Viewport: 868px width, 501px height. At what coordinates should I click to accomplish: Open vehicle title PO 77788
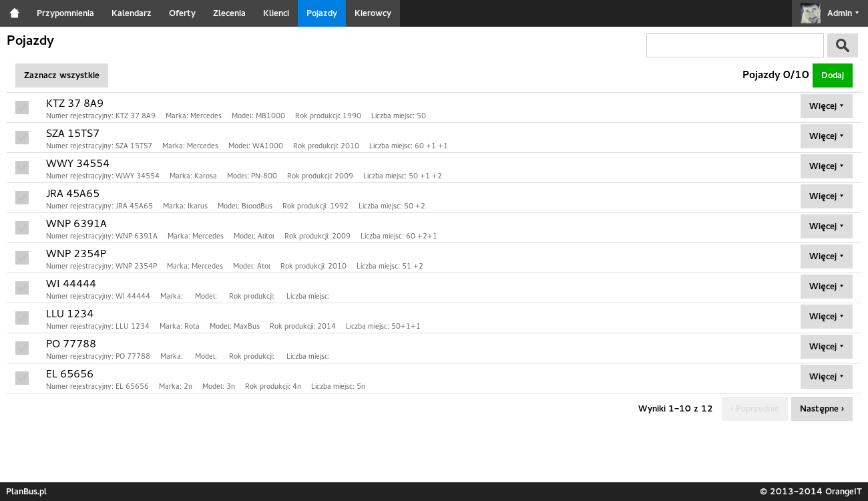coord(71,344)
